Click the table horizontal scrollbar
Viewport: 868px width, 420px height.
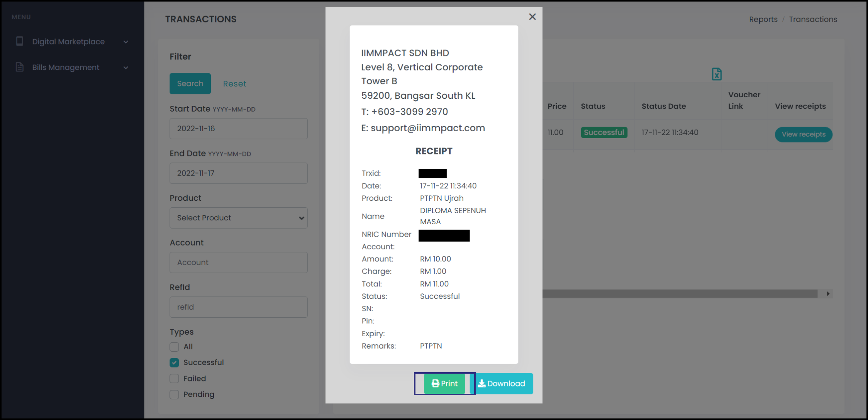(680, 294)
